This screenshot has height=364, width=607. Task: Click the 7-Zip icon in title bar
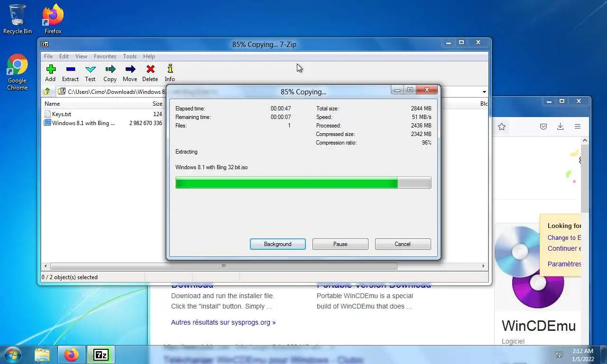click(45, 44)
